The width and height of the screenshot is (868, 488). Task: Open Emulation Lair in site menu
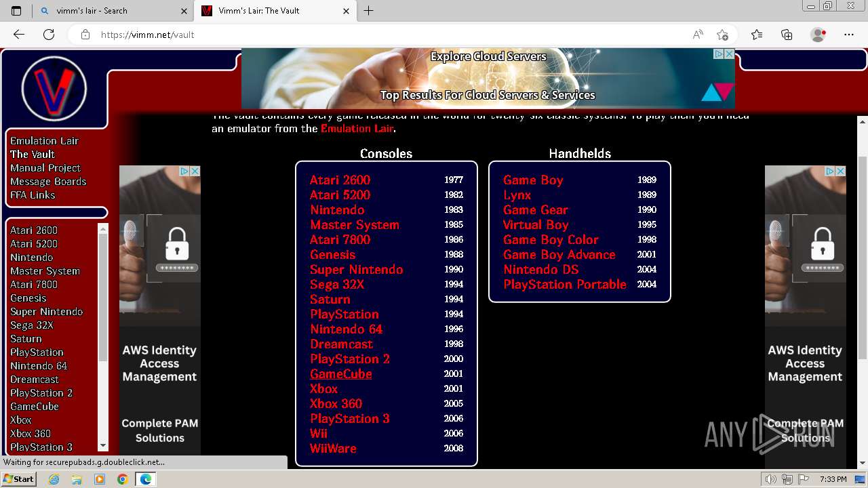pos(44,141)
